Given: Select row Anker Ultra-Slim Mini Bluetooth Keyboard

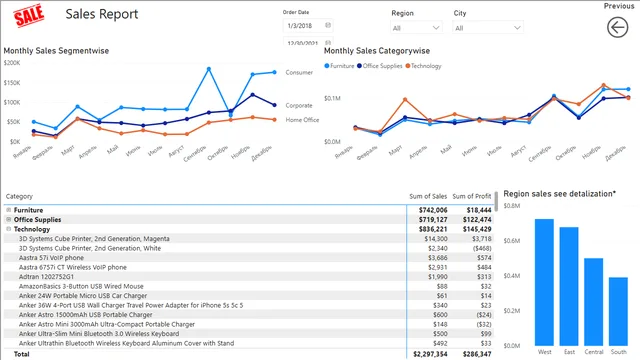Looking at the screenshot, I should [248, 333].
